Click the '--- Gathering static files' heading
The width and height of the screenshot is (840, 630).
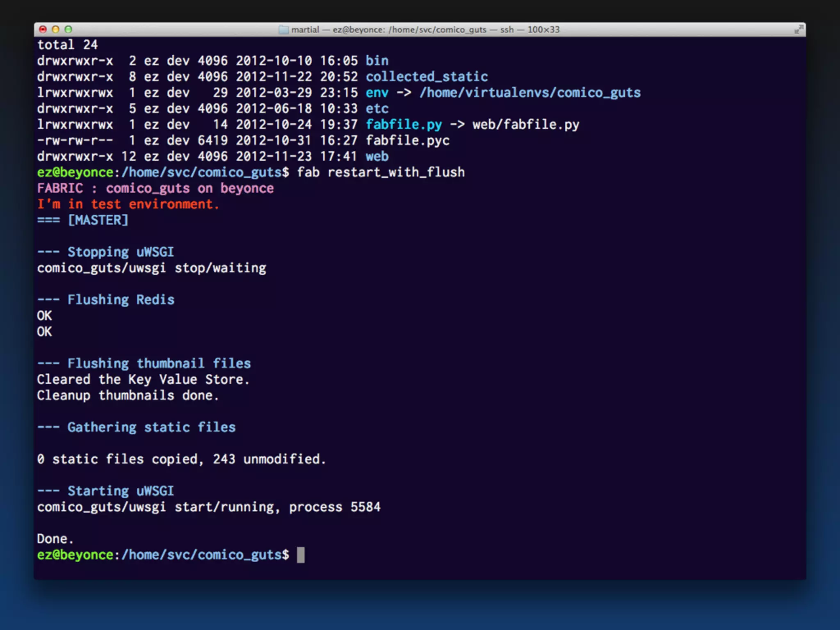[x=136, y=427]
